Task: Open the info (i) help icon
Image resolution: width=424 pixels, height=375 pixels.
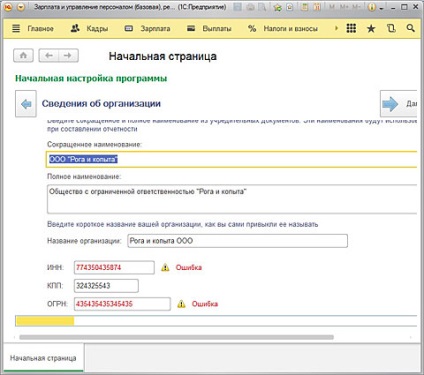Action: pos(372,7)
